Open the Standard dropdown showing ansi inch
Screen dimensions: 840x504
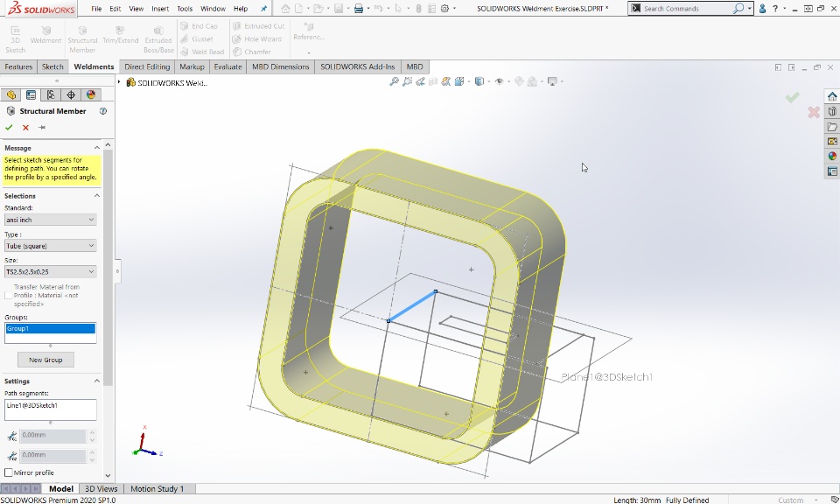pos(51,220)
